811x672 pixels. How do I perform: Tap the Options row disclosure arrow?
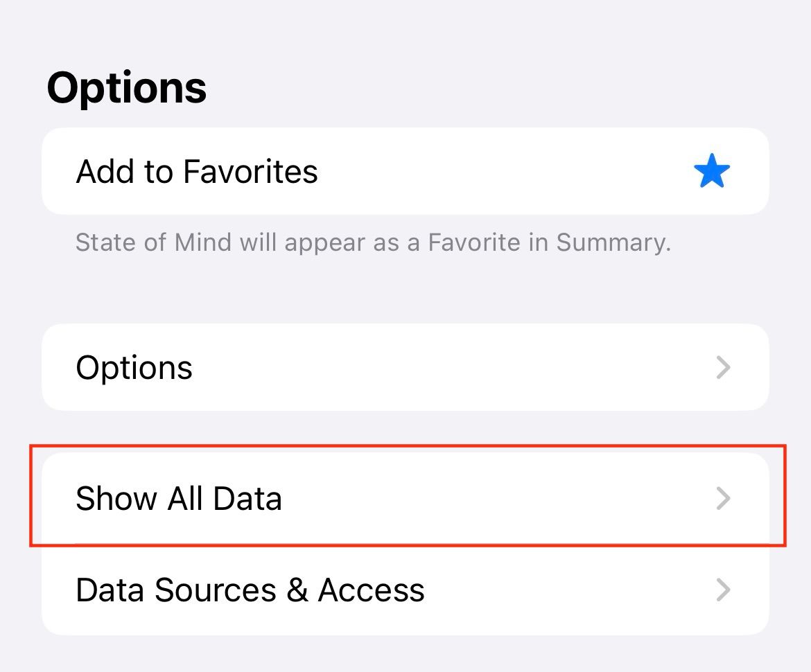click(x=723, y=367)
